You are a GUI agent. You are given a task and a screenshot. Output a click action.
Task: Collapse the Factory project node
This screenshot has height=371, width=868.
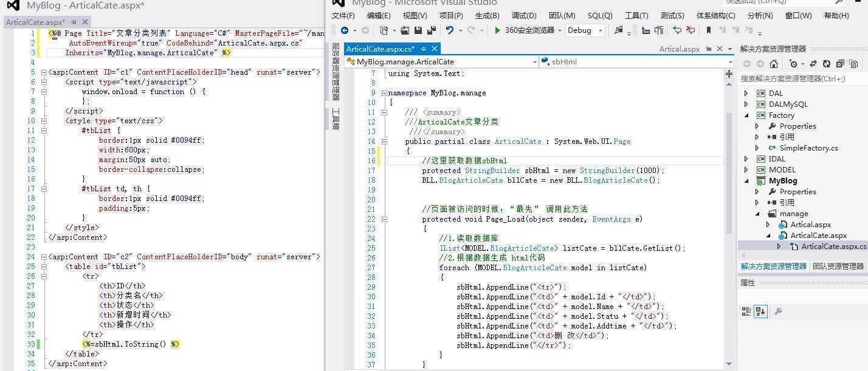coord(746,115)
